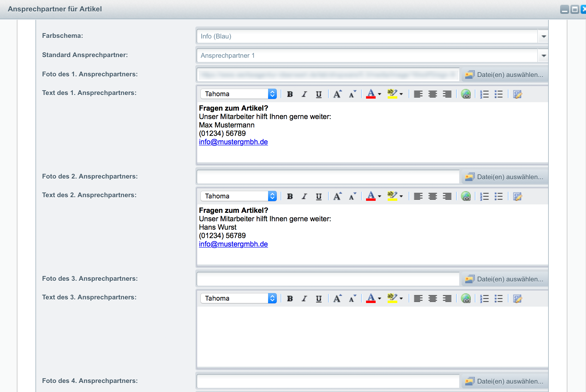Image resolution: width=586 pixels, height=392 pixels.
Task: Apply red font color in 1. Ansprechpartner editor
Action: pos(371,94)
